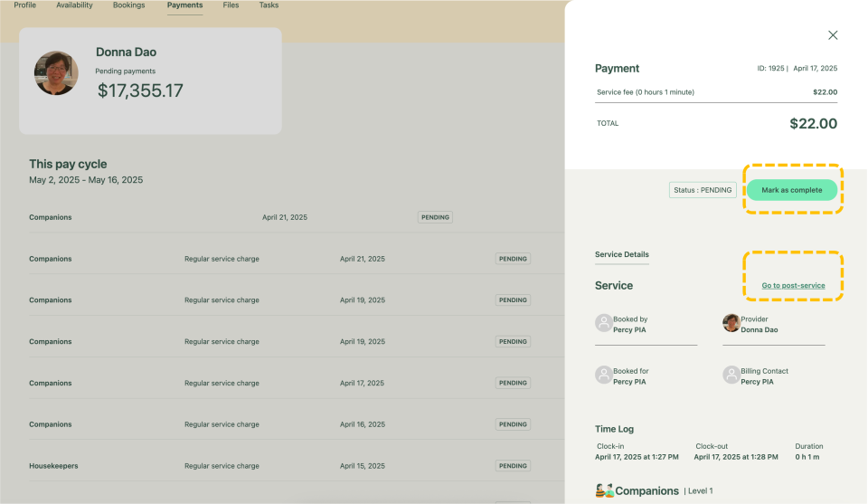Open the Go to post-service link

(x=793, y=286)
